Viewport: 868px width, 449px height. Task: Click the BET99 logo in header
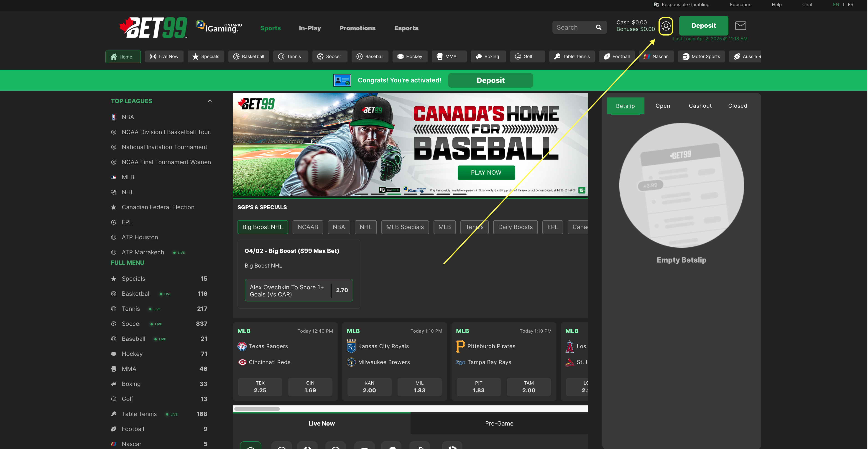pos(153,28)
